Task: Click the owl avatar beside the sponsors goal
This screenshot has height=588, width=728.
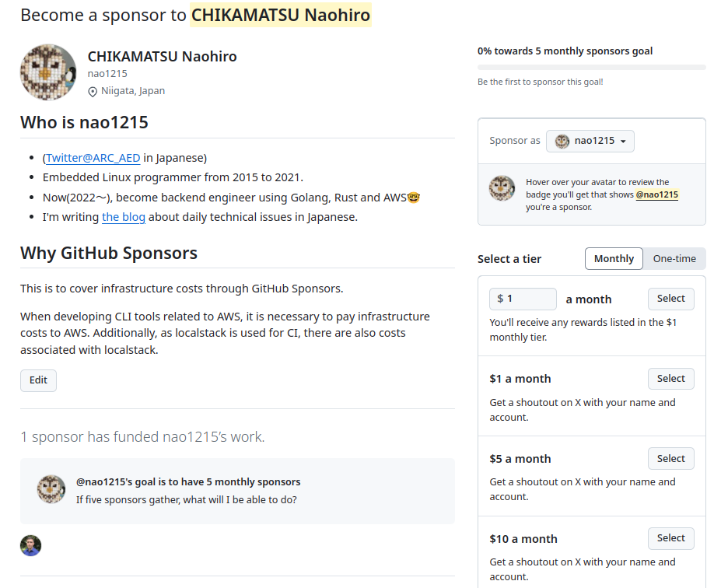Action: pos(51,489)
